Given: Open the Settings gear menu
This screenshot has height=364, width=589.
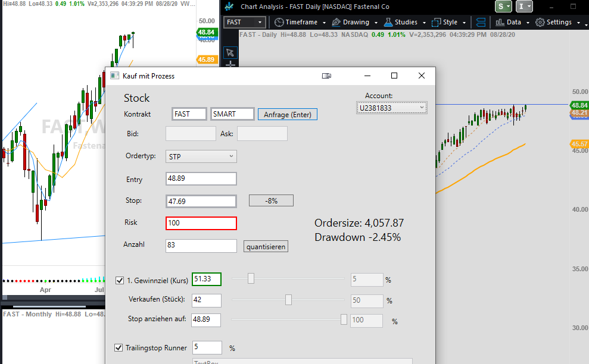Looking at the screenshot, I should tap(557, 22).
